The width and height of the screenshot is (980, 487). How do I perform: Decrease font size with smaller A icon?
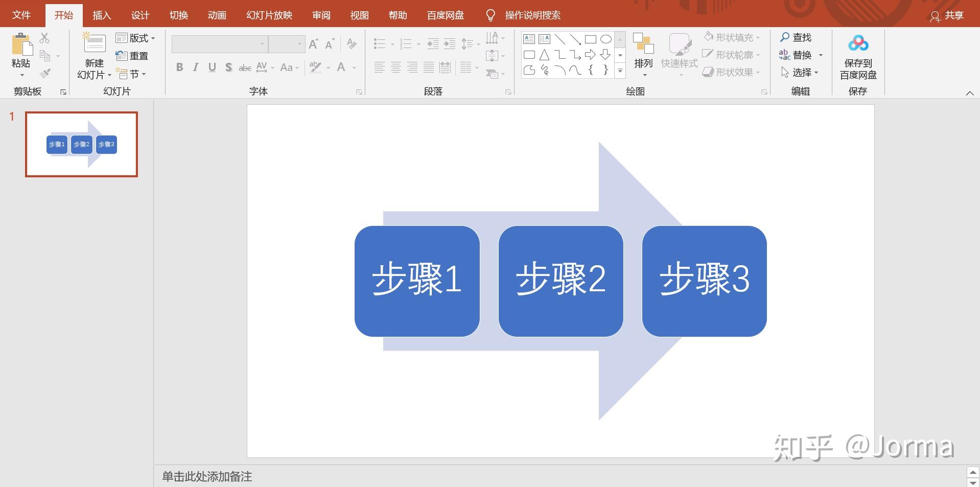(330, 44)
